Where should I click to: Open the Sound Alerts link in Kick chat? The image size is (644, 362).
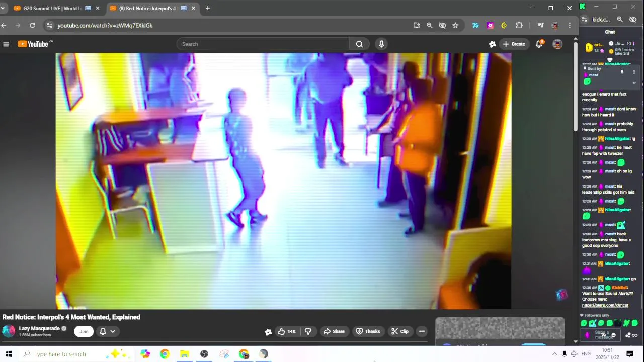click(x=605, y=305)
